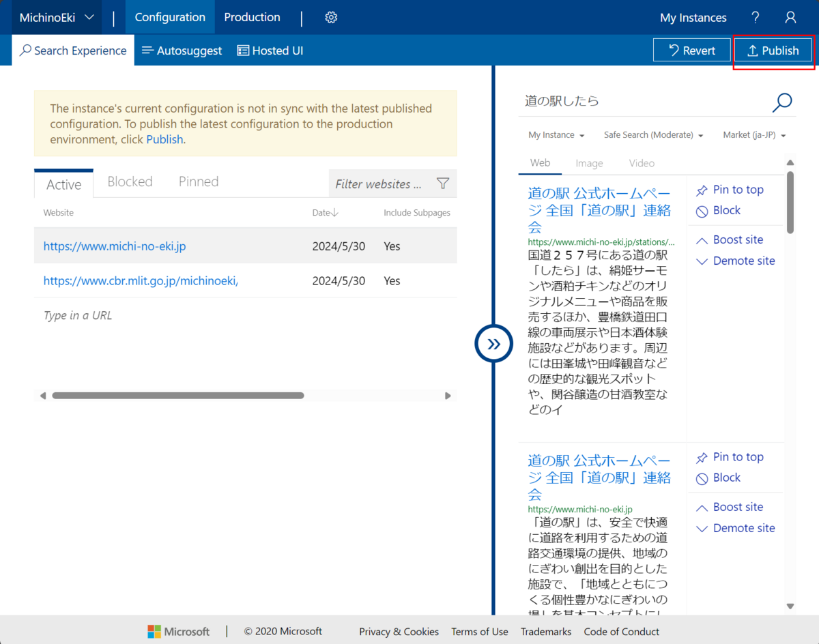Screen dimensions: 819x644
Task: Switch to Web results tab
Action: [540, 163]
